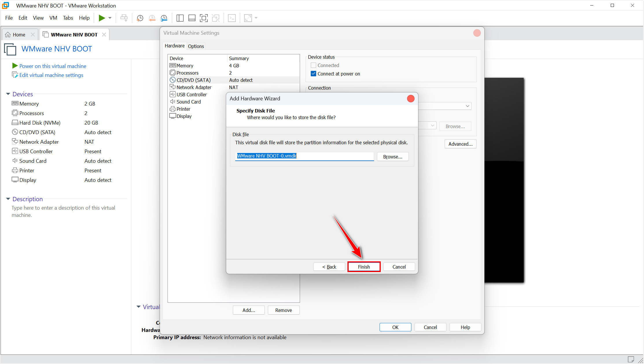Screen dimensions: 644x364
Task: Click the Finish button in wizard
Action: (x=364, y=267)
